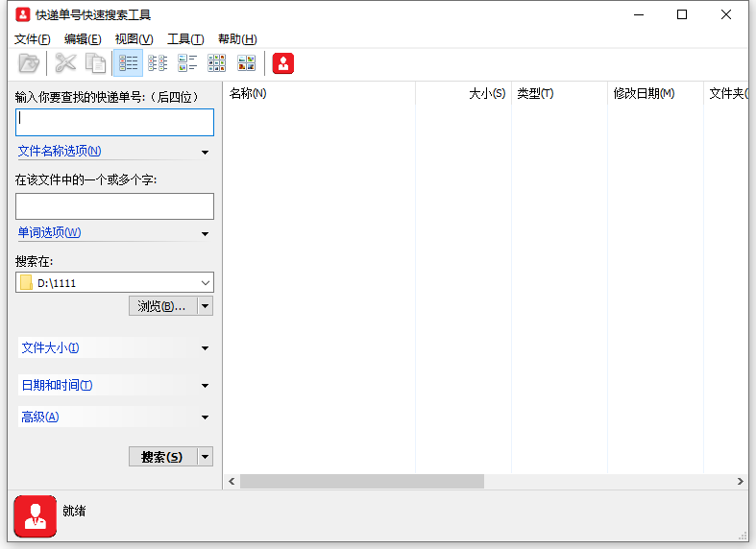Open the 帮助(H) menu

point(237,39)
